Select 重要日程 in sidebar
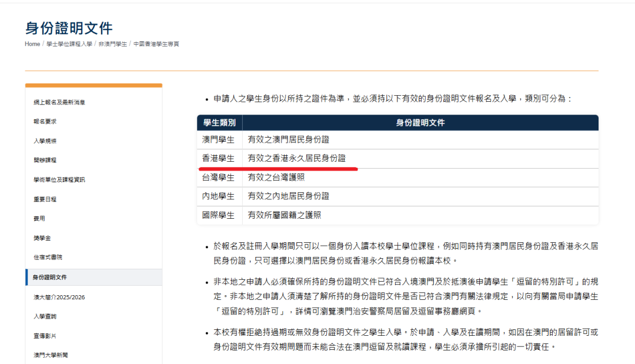 pyautogui.click(x=45, y=199)
